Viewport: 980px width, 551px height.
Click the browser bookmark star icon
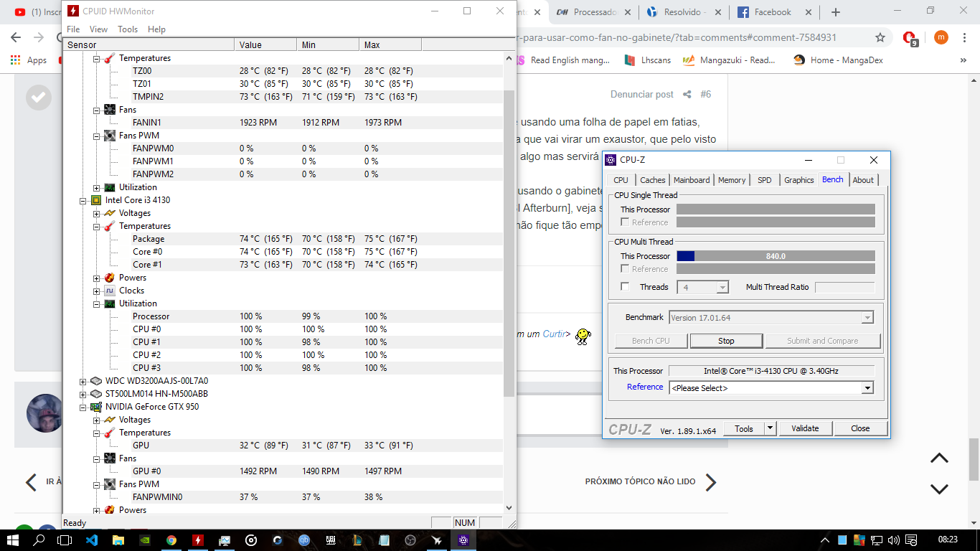click(880, 37)
